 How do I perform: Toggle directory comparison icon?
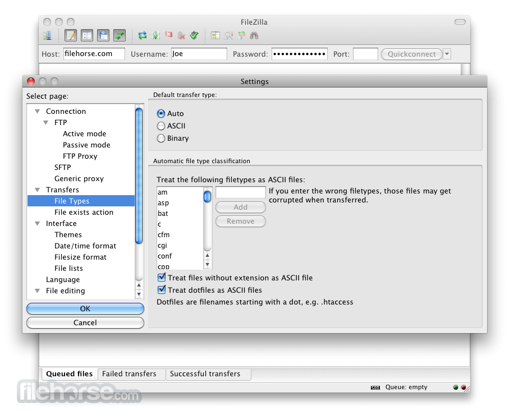(x=228, y=35)
